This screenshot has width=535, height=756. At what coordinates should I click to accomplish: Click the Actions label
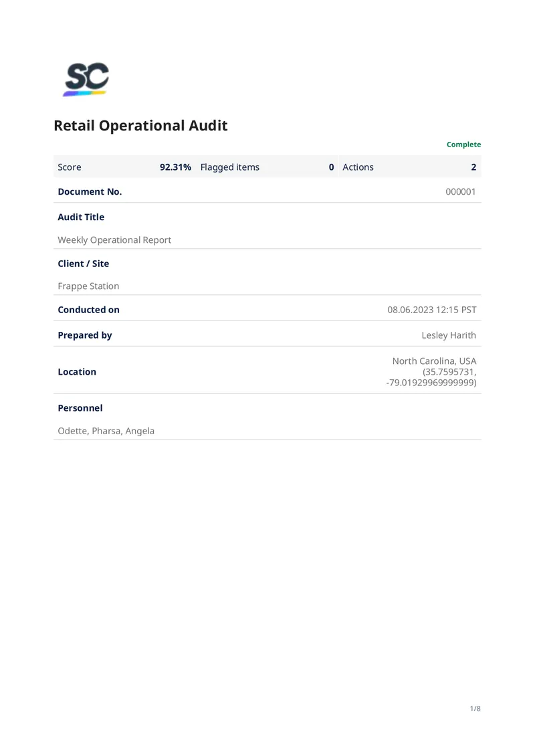pyautogui.click(x=358, y=167)
